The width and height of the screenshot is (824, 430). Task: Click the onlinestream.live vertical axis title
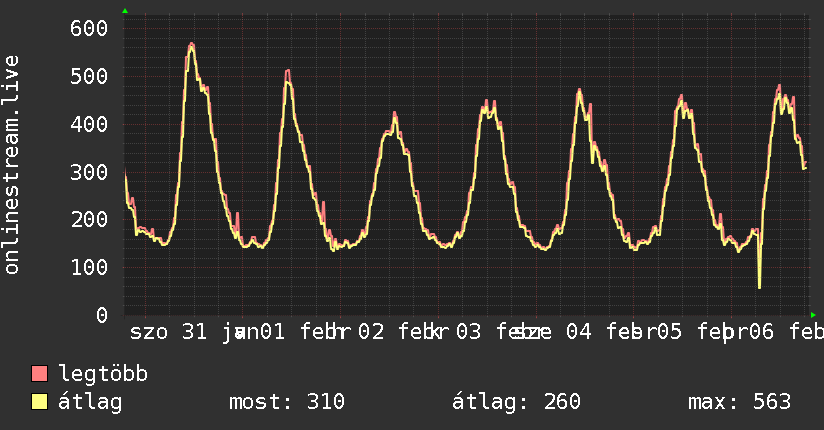(12, 165)
